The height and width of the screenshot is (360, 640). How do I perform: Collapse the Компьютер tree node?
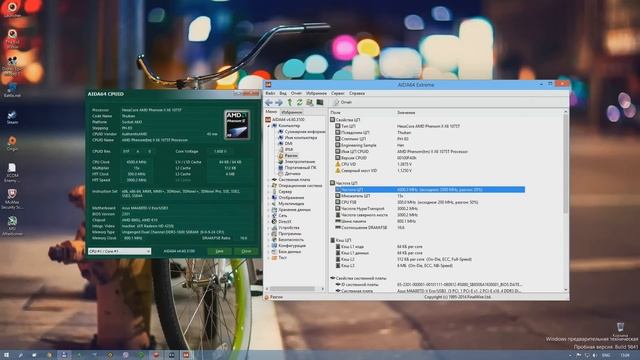(269, 126)
